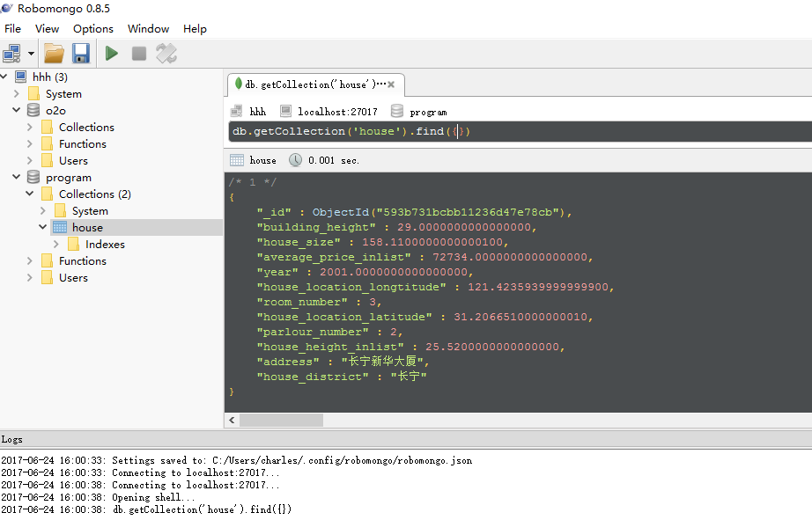Image resolution: width=812 pixels, height=520 pixels.
Task: Click the left scroll arrow of results
Action: tap(232, 421)
